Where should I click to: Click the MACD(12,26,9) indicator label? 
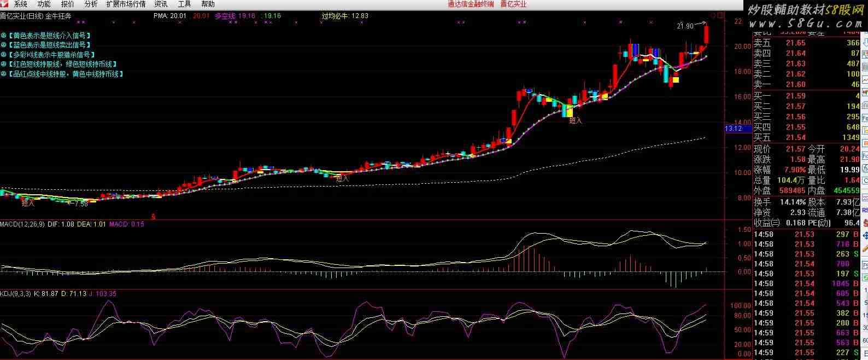click(22, 224)
